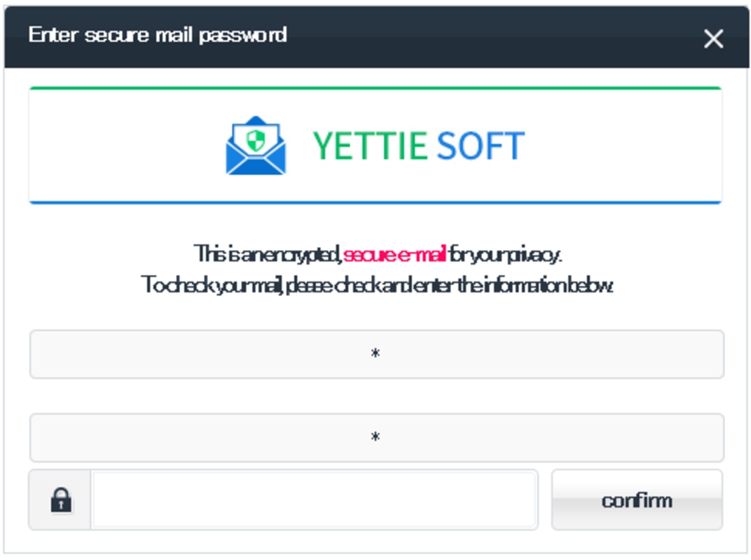Click the asterisk in the upper field
Viewport: 751px width, 560px height.
point(375,354)
